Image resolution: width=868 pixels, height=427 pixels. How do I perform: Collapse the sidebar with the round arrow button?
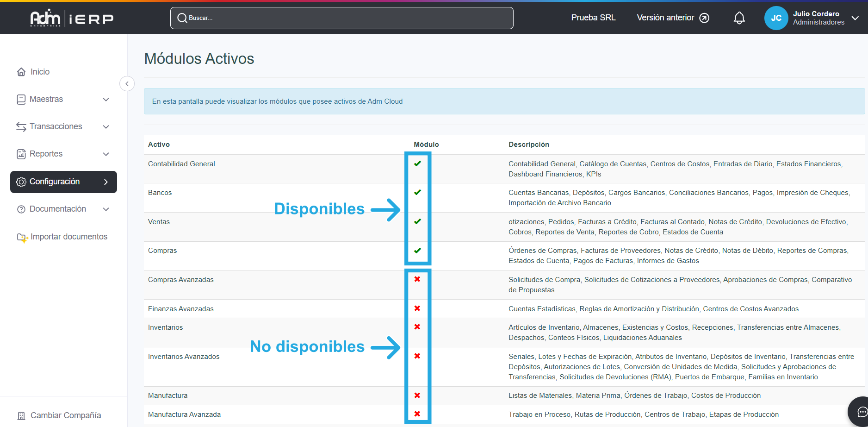(127, 84)
